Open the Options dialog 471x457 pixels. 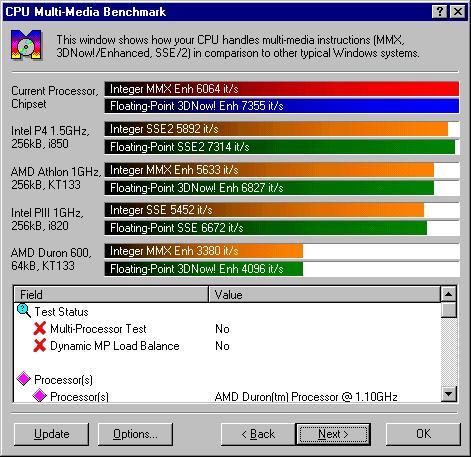135,434
